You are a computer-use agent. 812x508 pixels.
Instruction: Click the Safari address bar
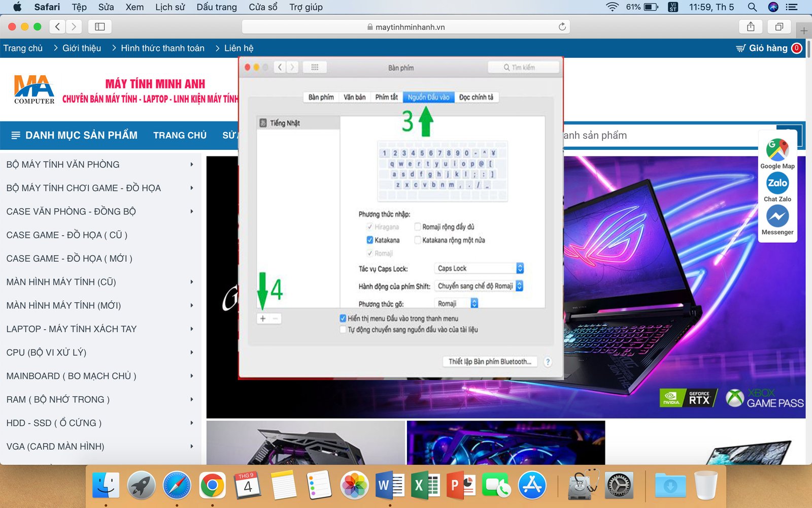point(406,27)
